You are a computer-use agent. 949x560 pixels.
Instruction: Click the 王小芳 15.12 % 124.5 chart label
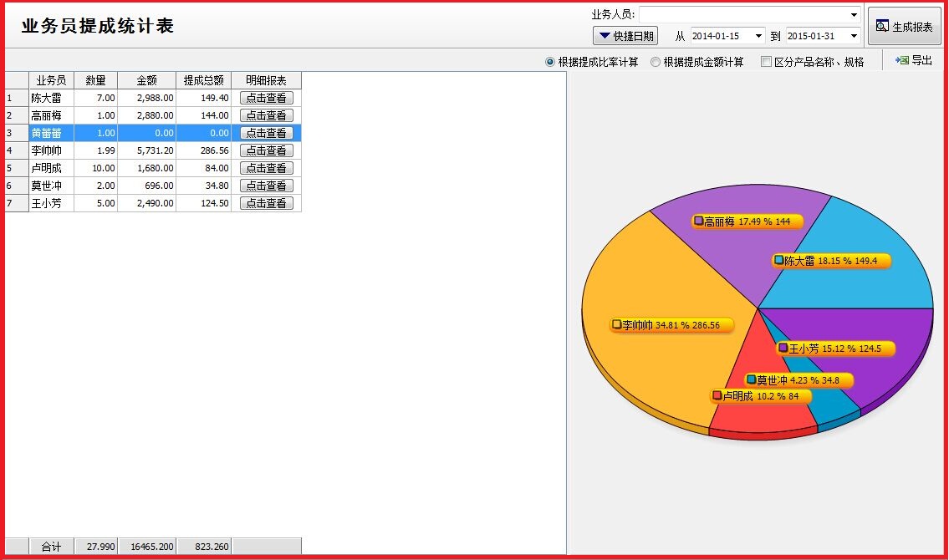[835, 348]
